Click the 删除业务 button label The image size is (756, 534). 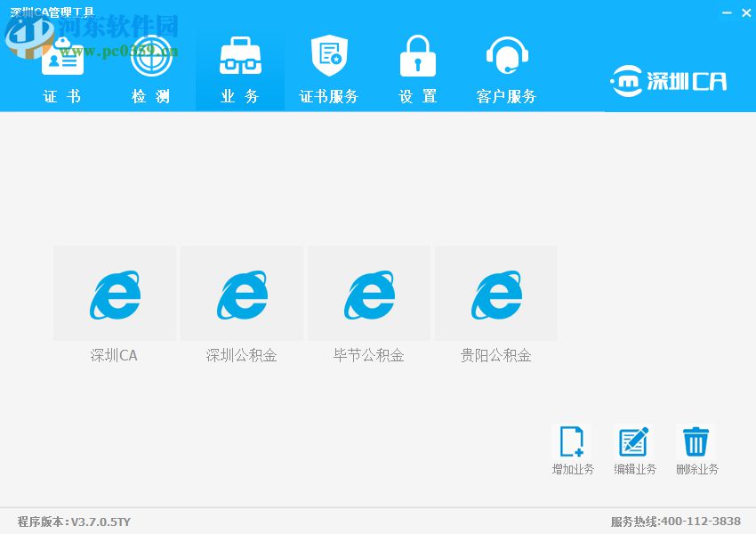tap(696, 468)
